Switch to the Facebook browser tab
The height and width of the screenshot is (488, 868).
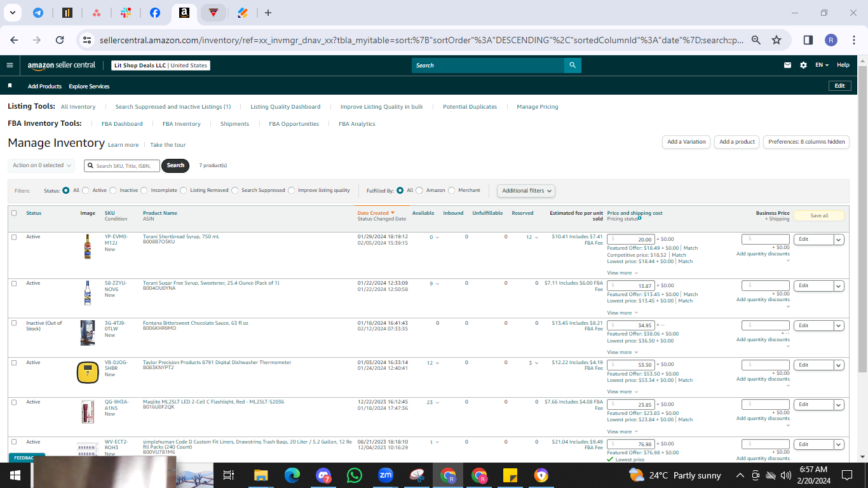click(155, 13)
